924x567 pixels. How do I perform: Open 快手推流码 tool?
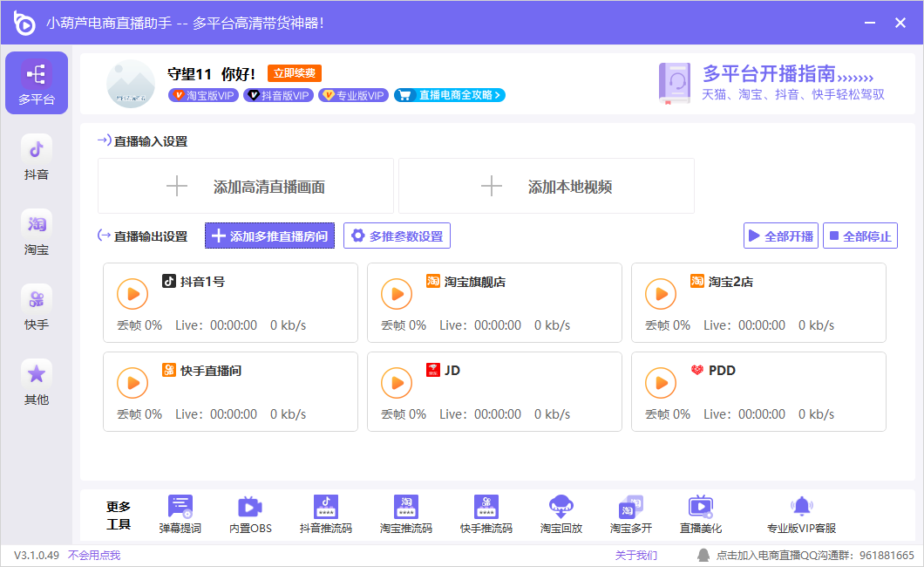click(x=486, y=507)
